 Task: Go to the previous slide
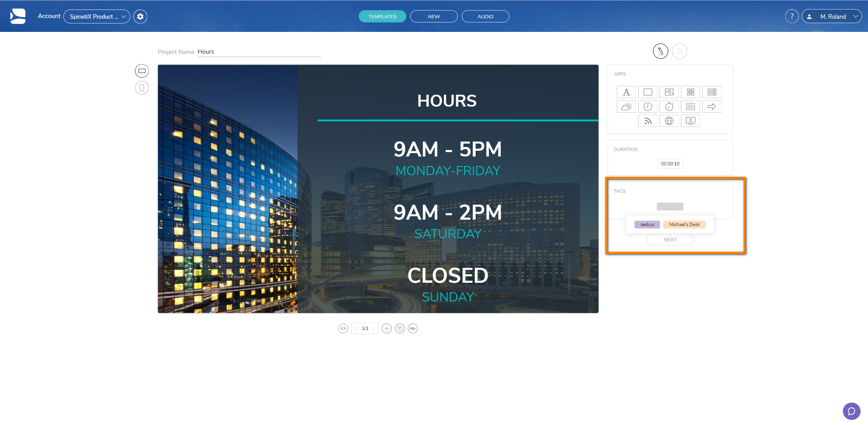[357, 329]
